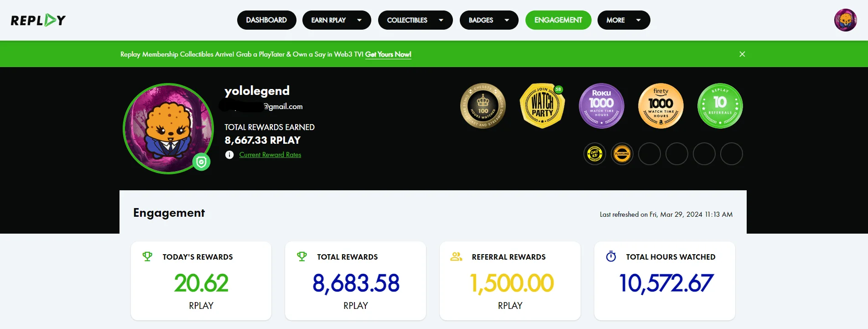Image resolution: width=868 pixels, height=329 pixels.
Task: Open the Earn RPLAY menu
Action: click(337, 20)
